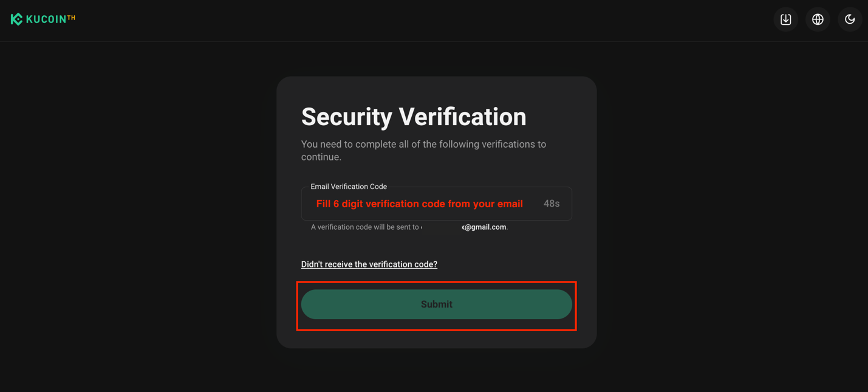Return home via the KuCoin TH brand
The image size is (868, 392).
43,19
